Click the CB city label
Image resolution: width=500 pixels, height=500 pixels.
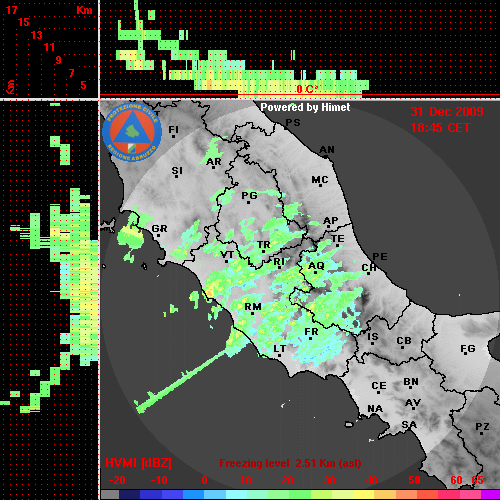[404, 341]
